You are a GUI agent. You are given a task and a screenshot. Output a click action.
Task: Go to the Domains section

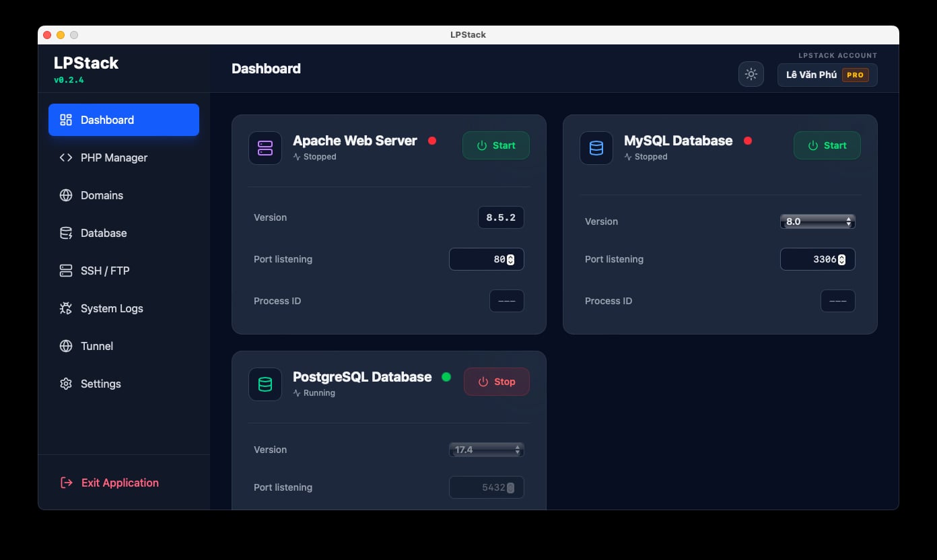point(124,195)
